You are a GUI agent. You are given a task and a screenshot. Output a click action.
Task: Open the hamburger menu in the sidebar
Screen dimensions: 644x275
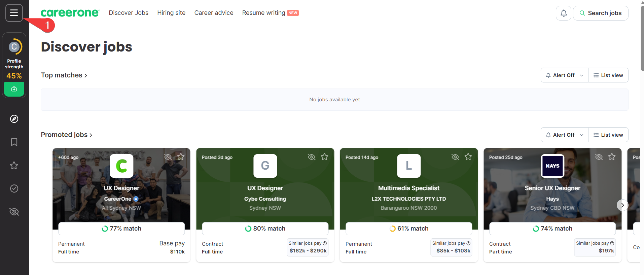(14, 13)
